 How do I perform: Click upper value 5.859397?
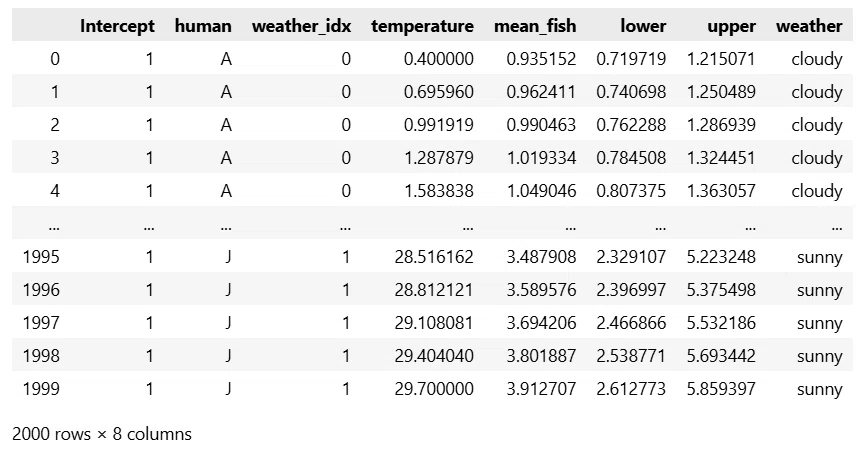click(721, 389)
